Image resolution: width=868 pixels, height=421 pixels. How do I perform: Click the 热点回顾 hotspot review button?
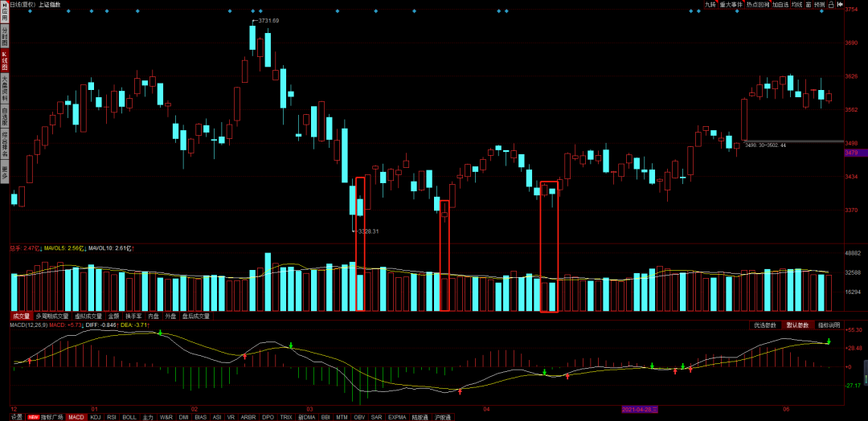pos(757,5)
